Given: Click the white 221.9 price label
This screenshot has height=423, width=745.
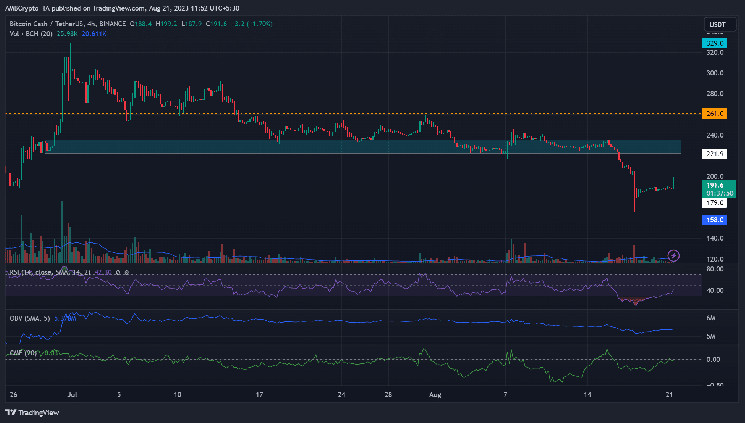Looking at the screenshot, I should point(715,154).
